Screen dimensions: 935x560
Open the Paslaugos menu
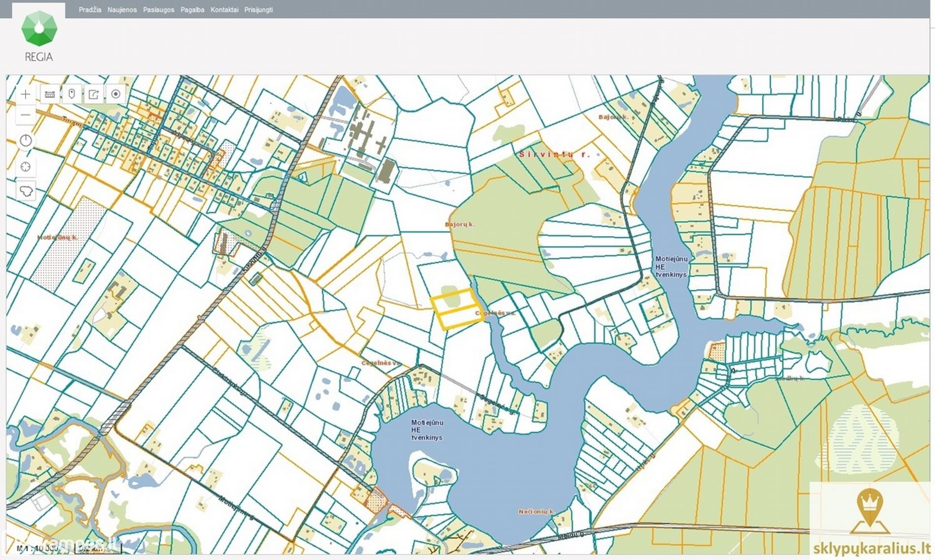click(158, 9)
